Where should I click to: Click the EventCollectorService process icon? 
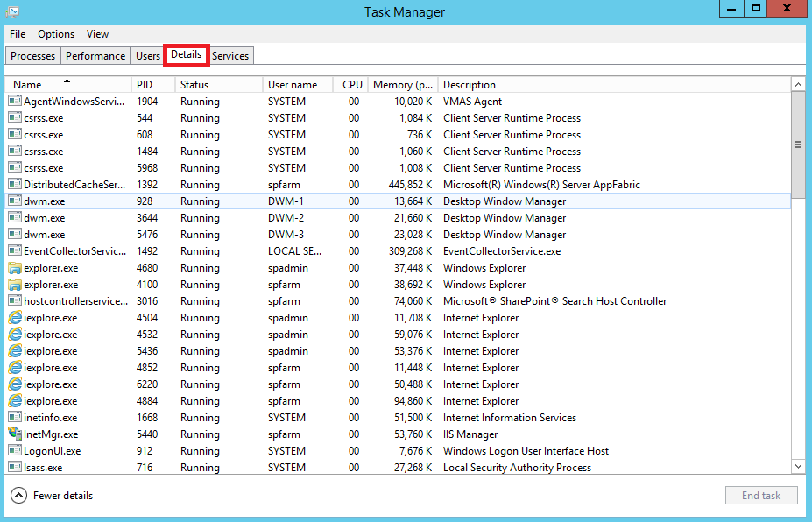coord(15,251)
